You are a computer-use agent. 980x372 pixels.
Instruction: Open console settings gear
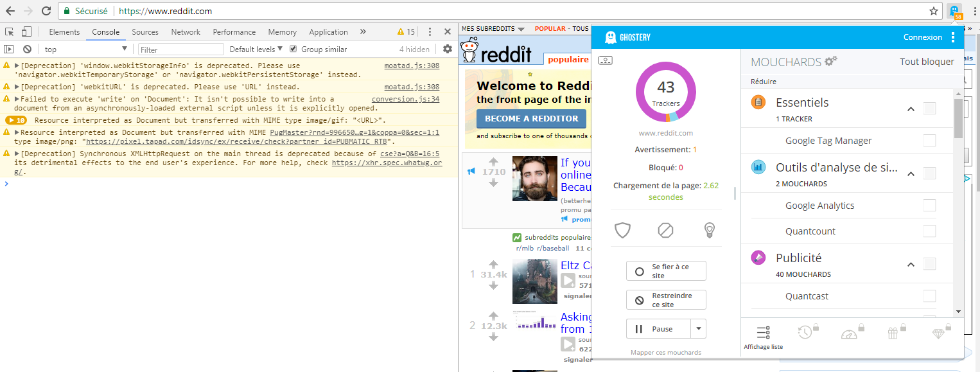[448, 49]
